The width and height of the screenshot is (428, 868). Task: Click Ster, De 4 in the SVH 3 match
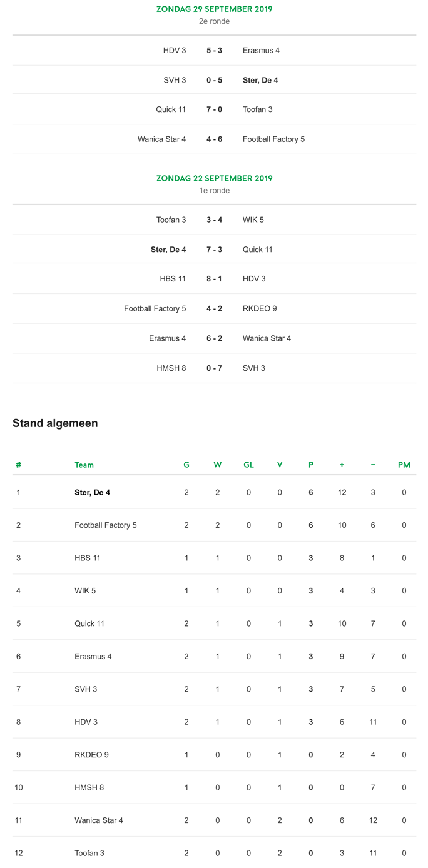click(260, 80)
